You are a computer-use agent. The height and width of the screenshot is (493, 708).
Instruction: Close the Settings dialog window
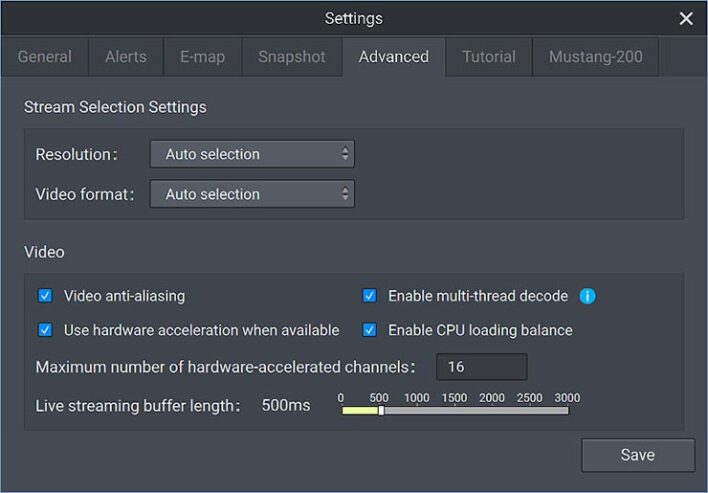coord(686,19)
